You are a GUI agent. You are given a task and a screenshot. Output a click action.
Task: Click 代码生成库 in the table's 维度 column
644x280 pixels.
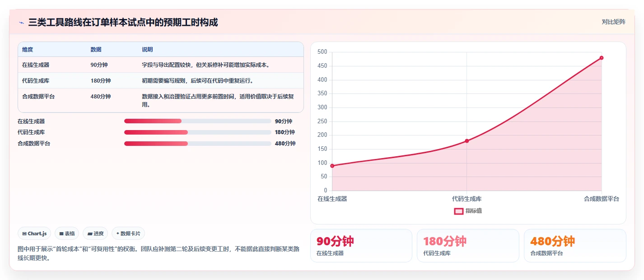coord(36,81)
